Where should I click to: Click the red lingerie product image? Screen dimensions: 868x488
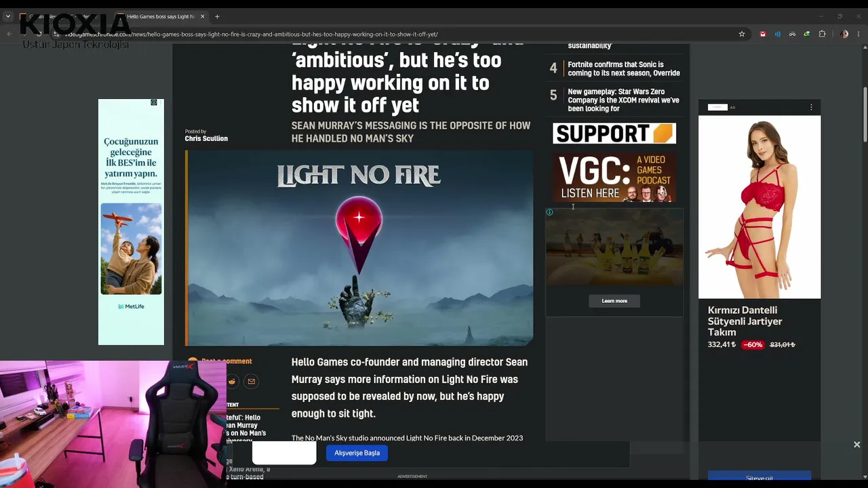tap(759, 207)
